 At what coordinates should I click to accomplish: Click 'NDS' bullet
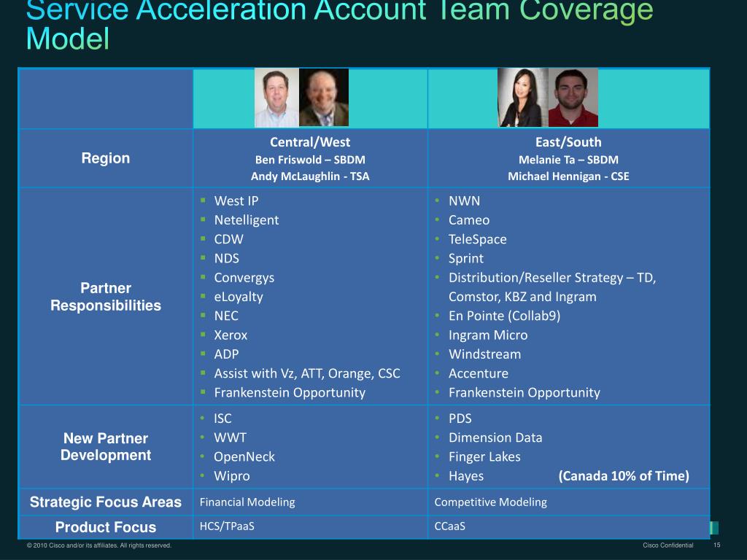(226, 258)
